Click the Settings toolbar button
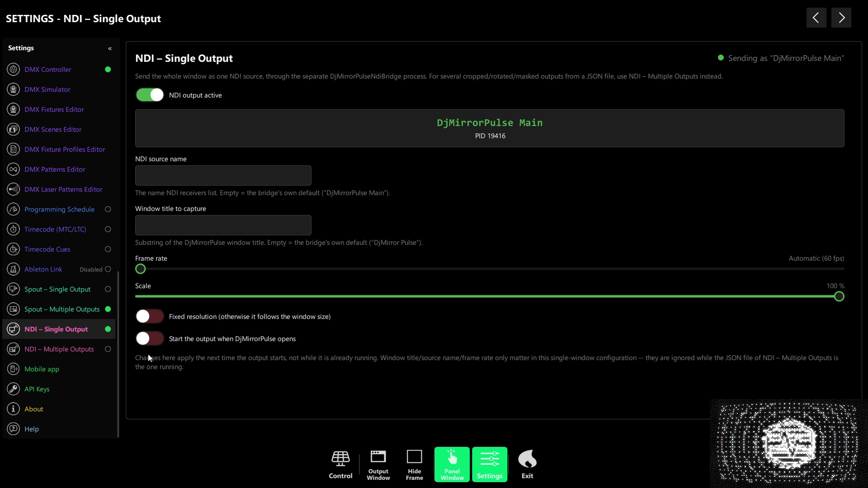The height and width of the screenshot is (488, 868). (490, 465)
